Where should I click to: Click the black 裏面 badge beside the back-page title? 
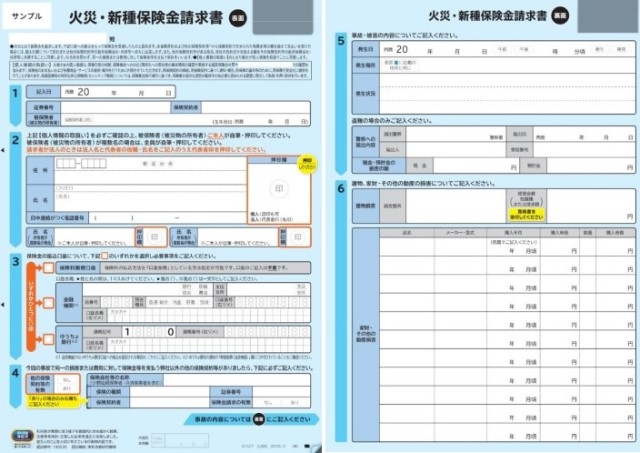pyautogui.click(x=560, y=16)
